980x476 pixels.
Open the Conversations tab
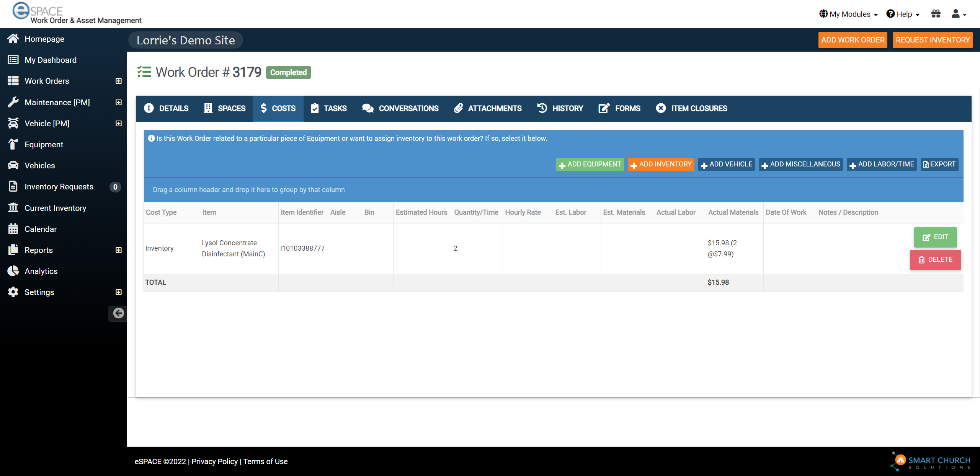pos(400,108)
